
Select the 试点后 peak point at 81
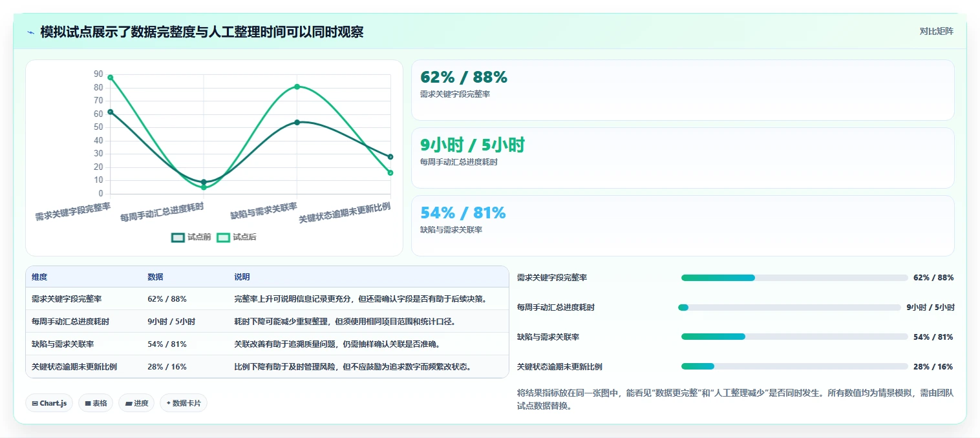(x=297, y=87)
